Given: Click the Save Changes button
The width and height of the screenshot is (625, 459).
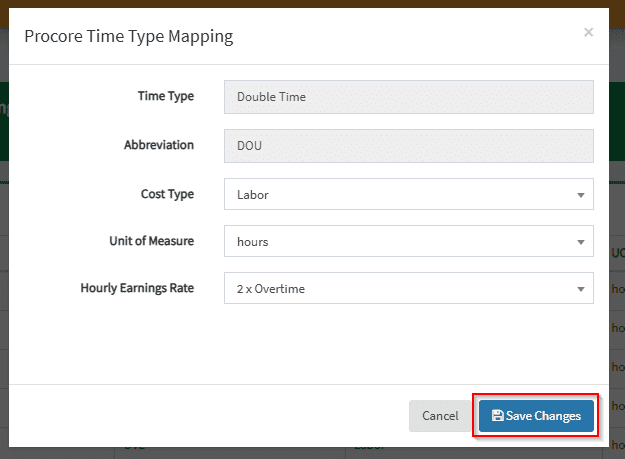Looking at the screenshot, I should 536,416.
